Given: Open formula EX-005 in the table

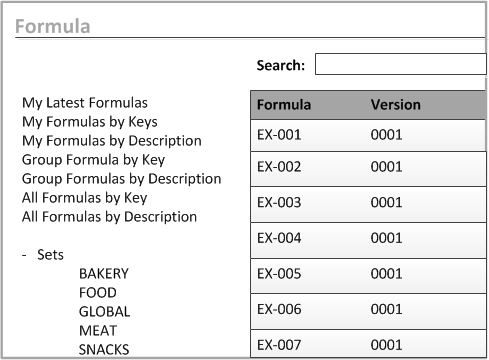Looking at the screenshot, I should tap(368, 276).
